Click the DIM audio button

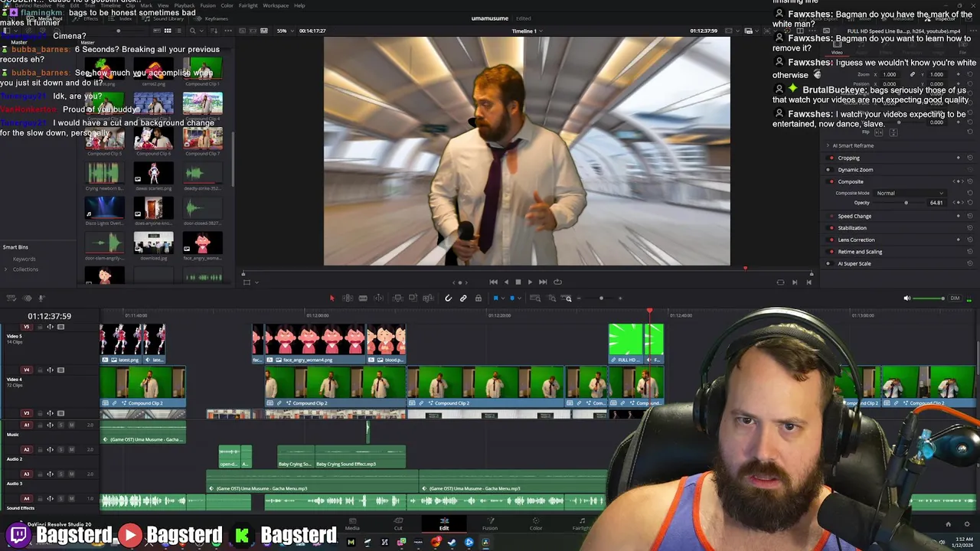coord(955,298)
